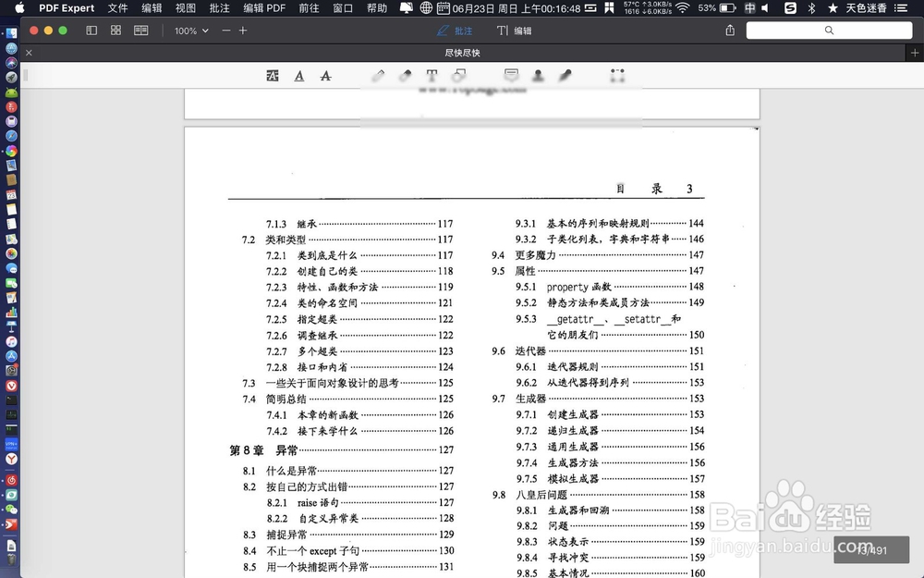
Task: Click the page indicator 13/491
Action: [x=871, y=549]
